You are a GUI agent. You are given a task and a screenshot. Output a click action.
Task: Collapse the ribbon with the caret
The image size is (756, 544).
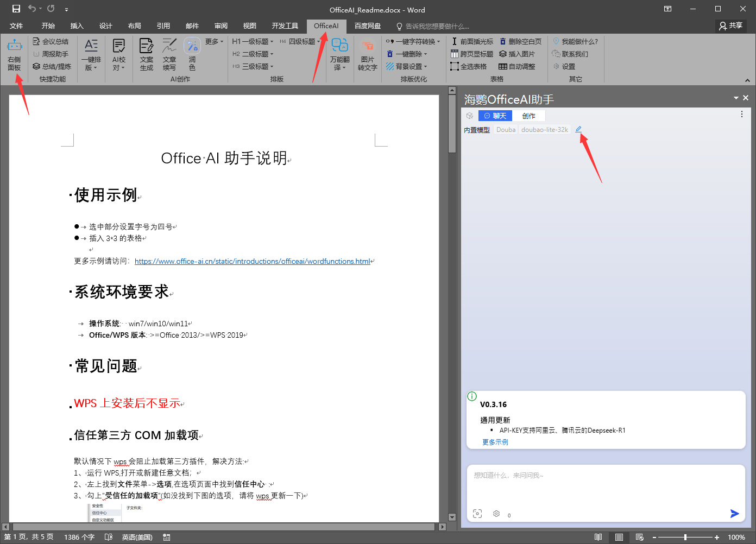coord(747,80)
